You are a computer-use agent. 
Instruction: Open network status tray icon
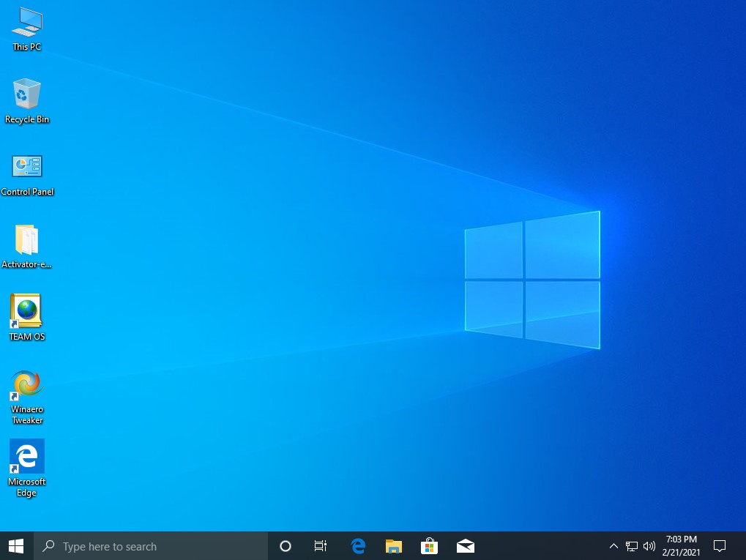click(x=631, y=546)
